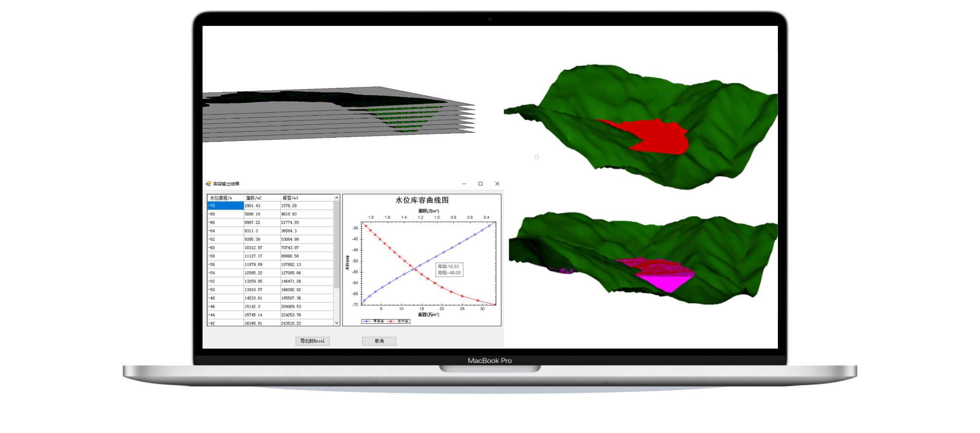The image size is (980, 433).
Task: Select the -60 water level cell
Action: [x=225, y=248]
